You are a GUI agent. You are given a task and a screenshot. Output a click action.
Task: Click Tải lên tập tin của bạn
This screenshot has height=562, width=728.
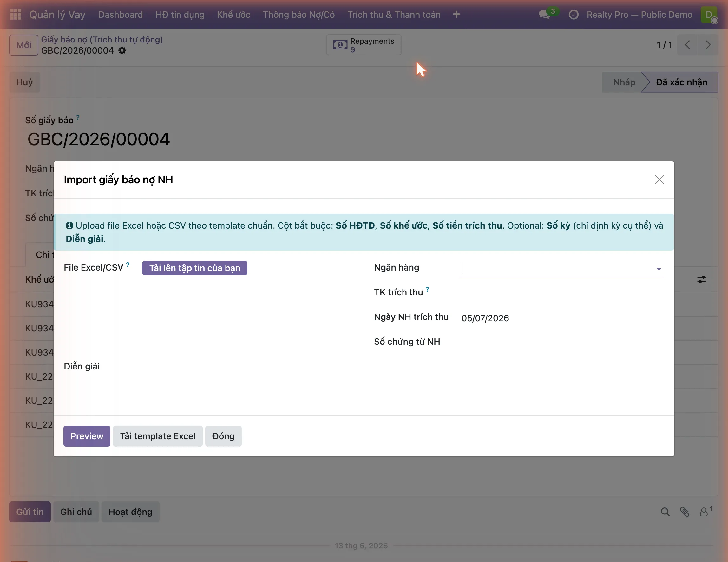195,268
